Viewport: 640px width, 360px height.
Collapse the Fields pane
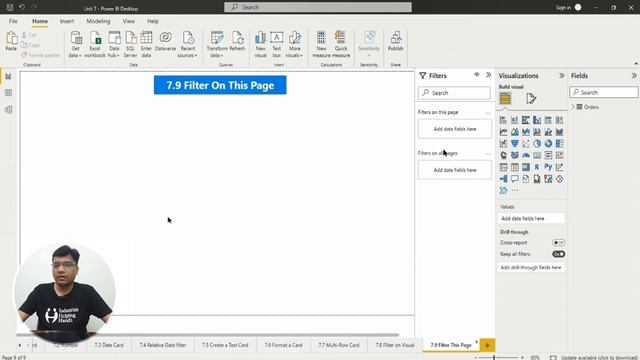point(634,76)
